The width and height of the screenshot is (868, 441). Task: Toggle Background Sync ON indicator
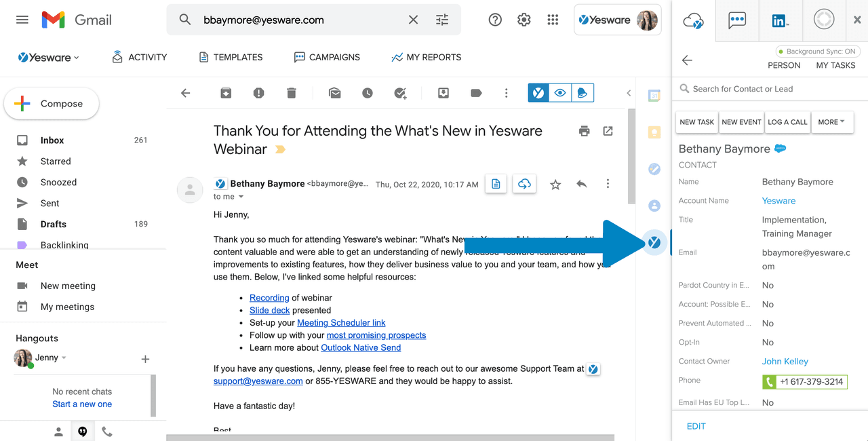pos(819,52)
